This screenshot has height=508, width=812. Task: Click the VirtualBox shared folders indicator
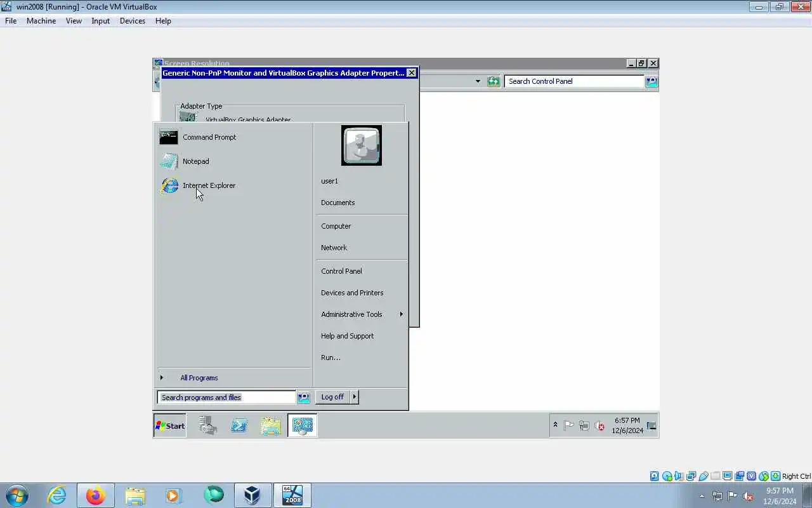(716, 476)
